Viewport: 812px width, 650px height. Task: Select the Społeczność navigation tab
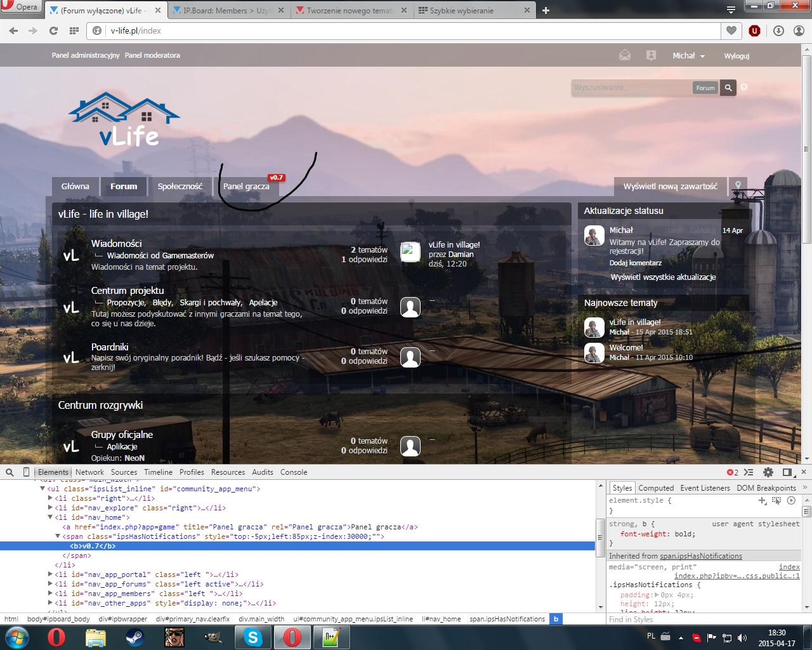180,186
